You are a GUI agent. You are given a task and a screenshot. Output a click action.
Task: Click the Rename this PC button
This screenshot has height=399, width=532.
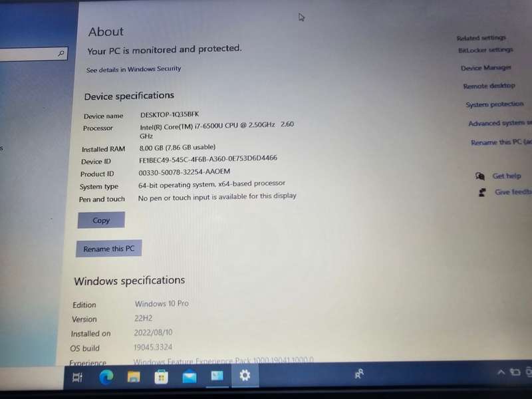tap(108, 249)
